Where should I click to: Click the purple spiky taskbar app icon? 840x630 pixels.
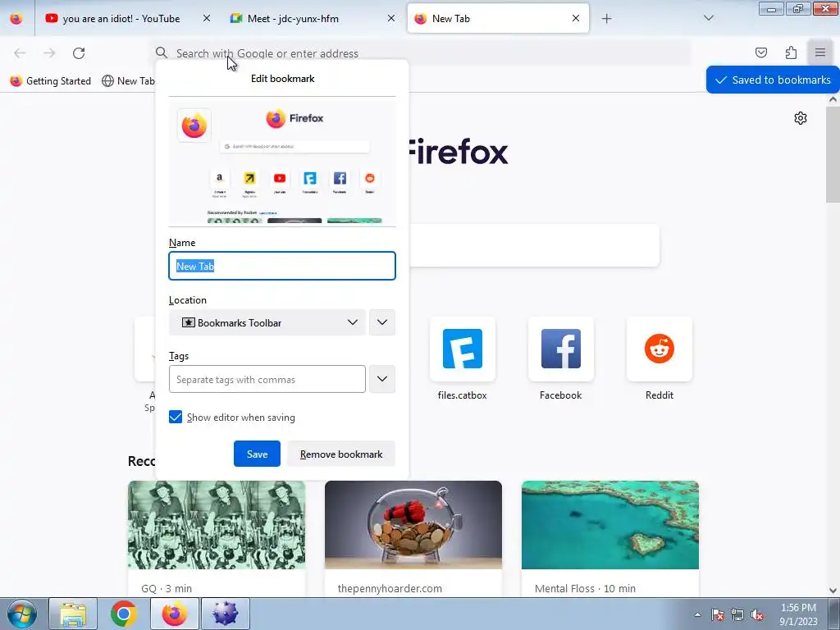[225, 614]
